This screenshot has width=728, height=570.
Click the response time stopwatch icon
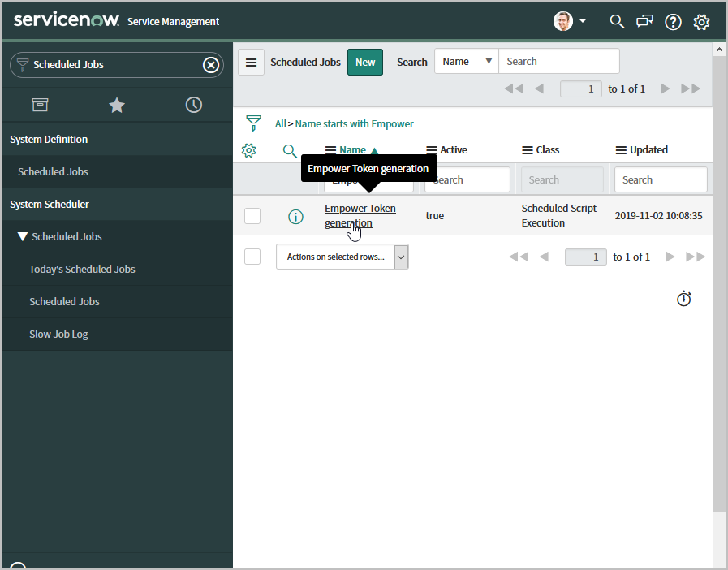click(x=684, y=299)
